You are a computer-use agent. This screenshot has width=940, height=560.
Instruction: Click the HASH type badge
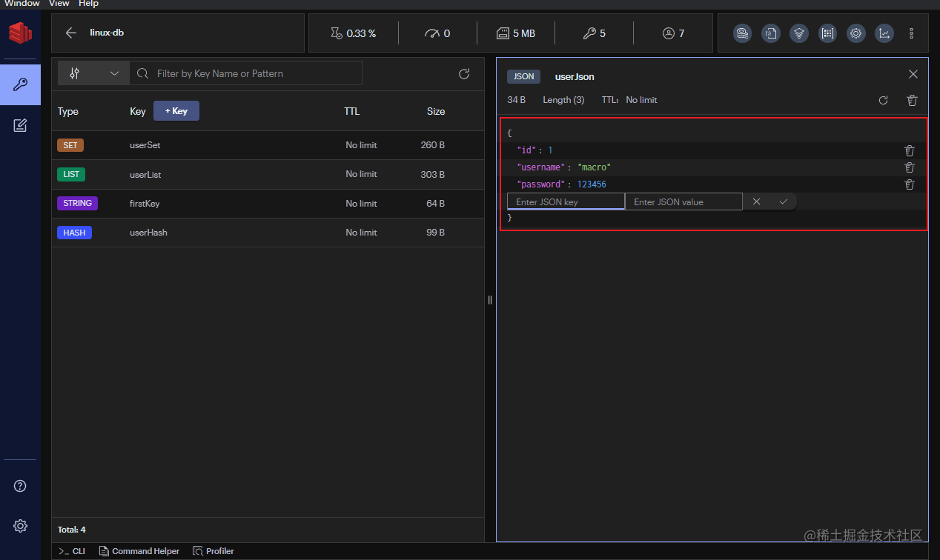click(x=74, y=233)
